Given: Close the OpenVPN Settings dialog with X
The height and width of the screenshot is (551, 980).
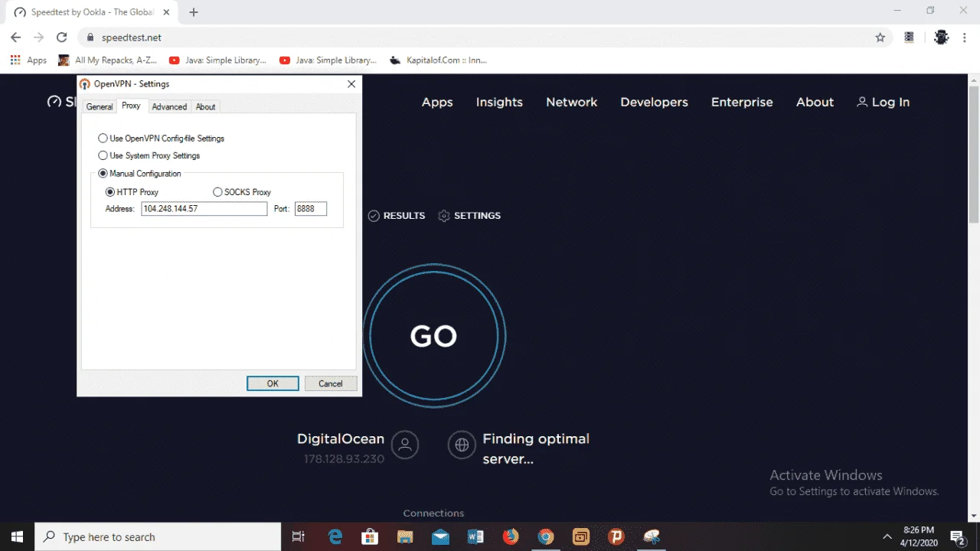Looking at the screenshot, I should pos(351,83).
